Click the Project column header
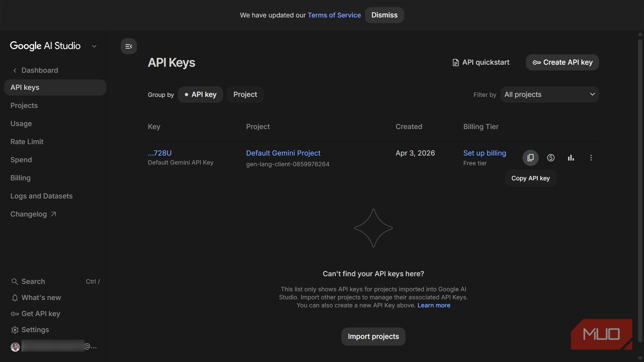This screenshot has height=362, width=644. click(x=258, y=127)
